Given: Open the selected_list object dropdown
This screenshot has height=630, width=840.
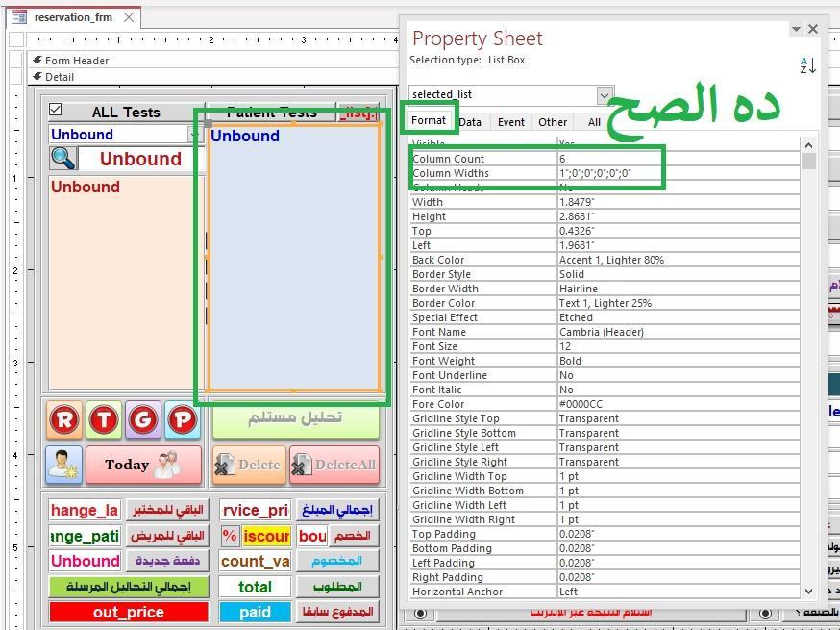Looking at the screenshot, I should tap(605, 94).
